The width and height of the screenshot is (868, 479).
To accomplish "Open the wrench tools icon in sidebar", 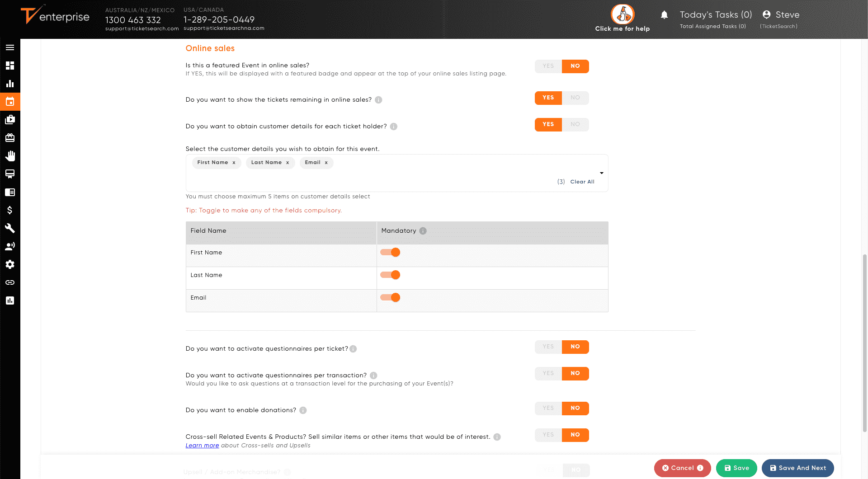I will 10,228.
